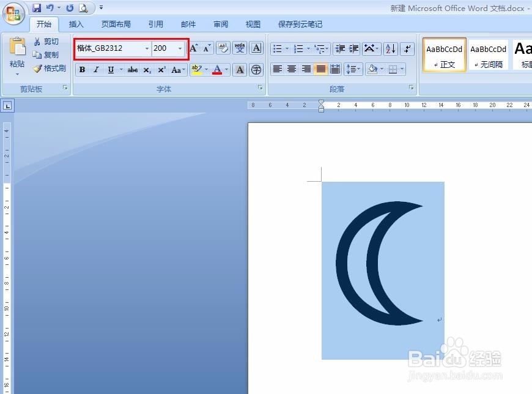
Task: Sort paragraphs with A-Z icon
Action: tap(391, 49)
